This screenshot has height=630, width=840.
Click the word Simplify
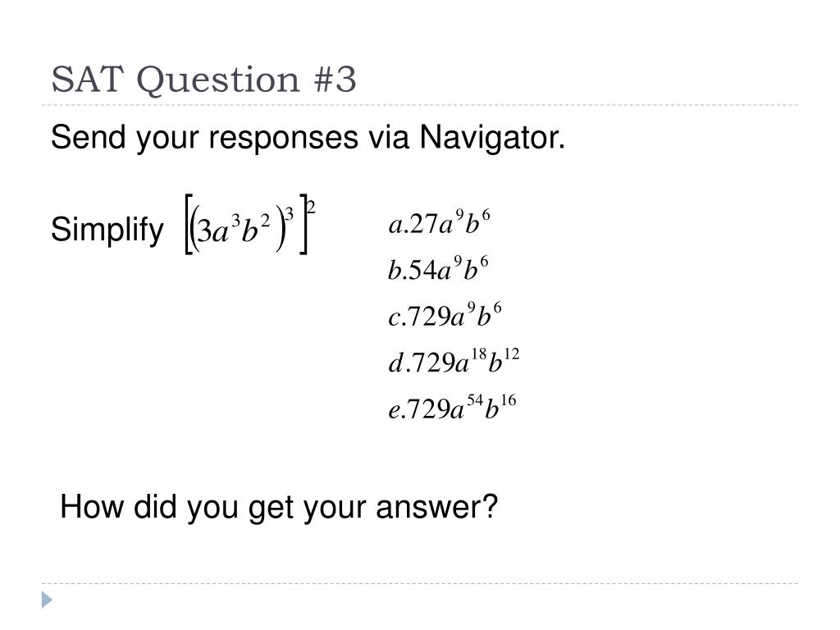[x=107, y=230]
